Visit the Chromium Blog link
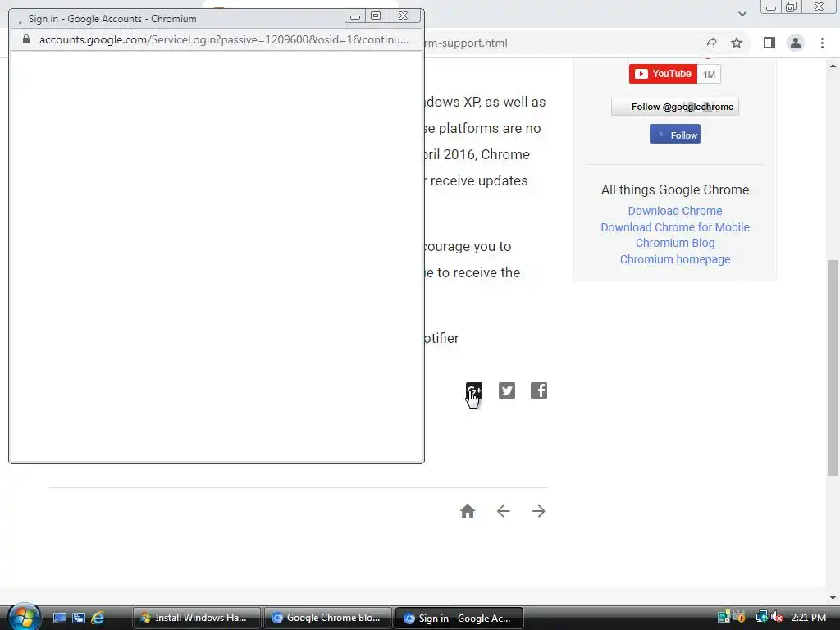 (x=675, y=243)
